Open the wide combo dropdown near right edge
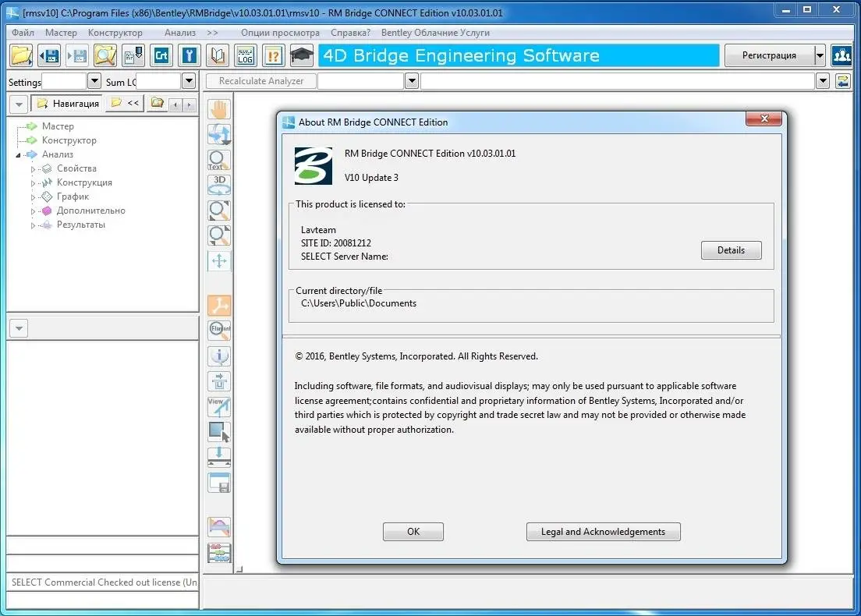 (823, 81)
